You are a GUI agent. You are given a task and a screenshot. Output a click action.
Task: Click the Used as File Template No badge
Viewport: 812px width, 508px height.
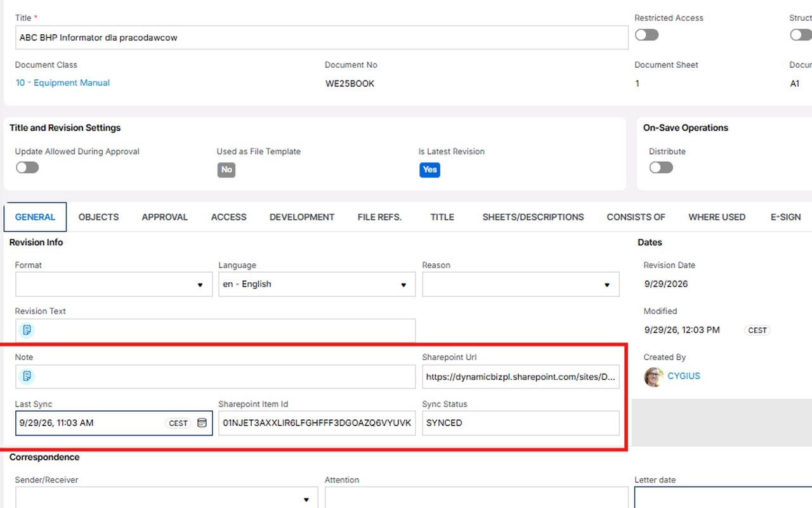pos(226,170)
